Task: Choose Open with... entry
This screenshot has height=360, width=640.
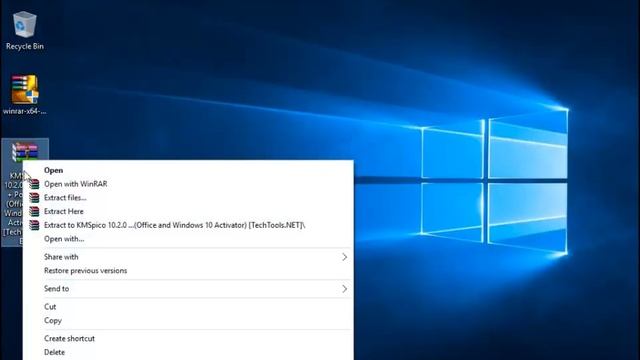Action: (188, 239)
